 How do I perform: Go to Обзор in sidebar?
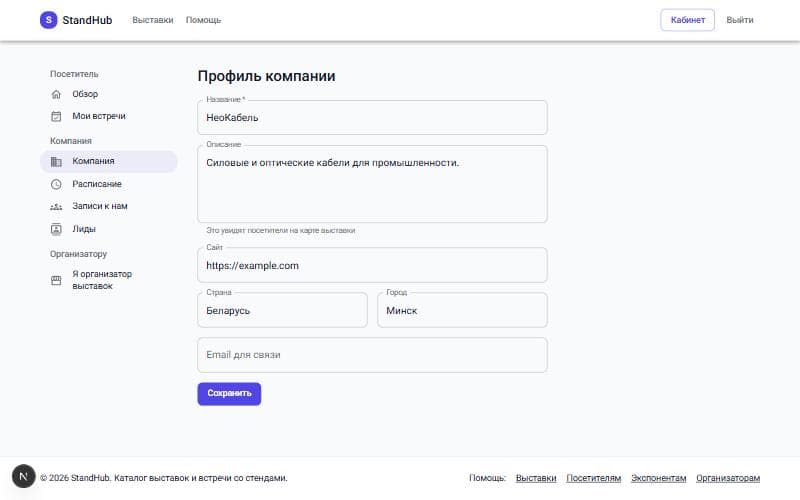[x=109, y=94]
